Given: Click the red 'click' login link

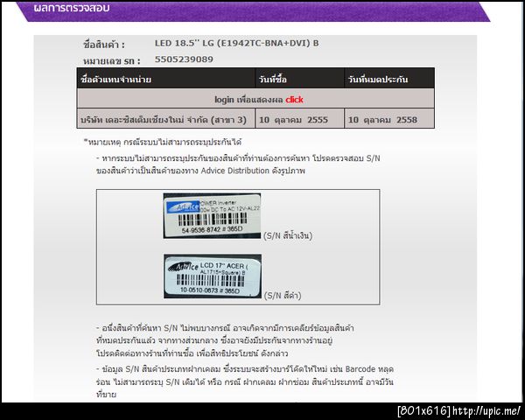Looking at the screenshot, I should pyautogui.click(x=294, y=100).
